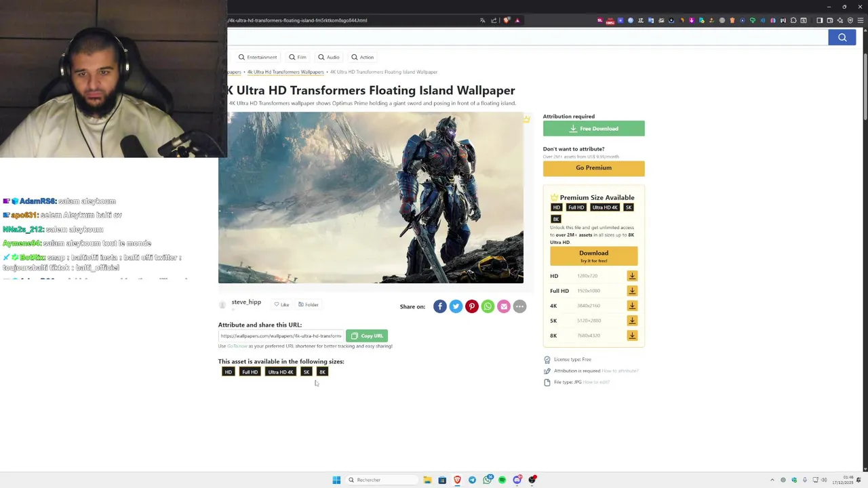The image size is (868, 488).
Task: Add wallpaper to Folder
Action: (x=309, y=304)
